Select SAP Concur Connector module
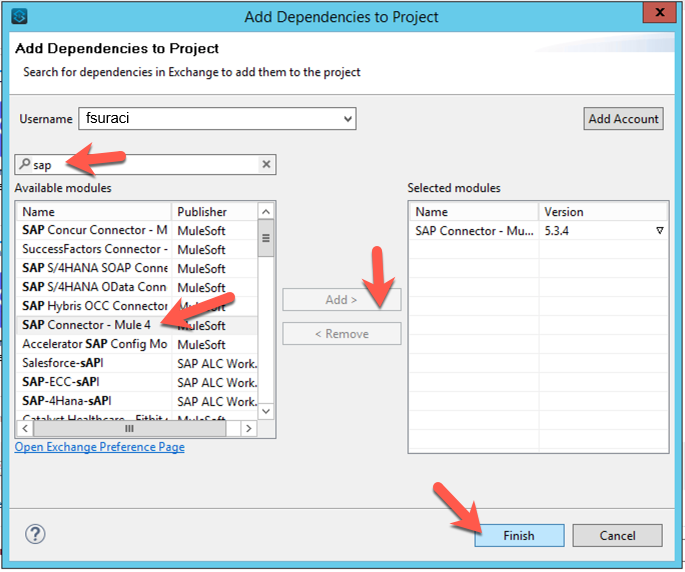This screenshot has height=572, width=685. pos(137,230)
